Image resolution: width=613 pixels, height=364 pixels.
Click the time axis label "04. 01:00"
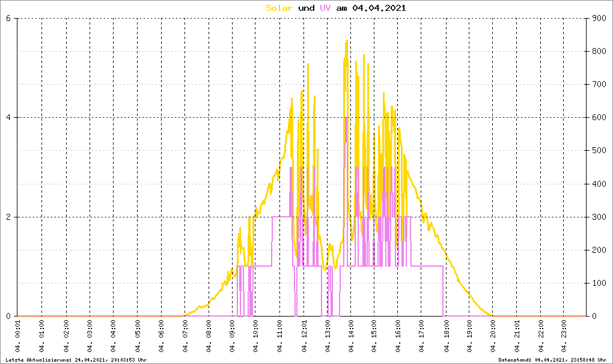tap(42, 336)
